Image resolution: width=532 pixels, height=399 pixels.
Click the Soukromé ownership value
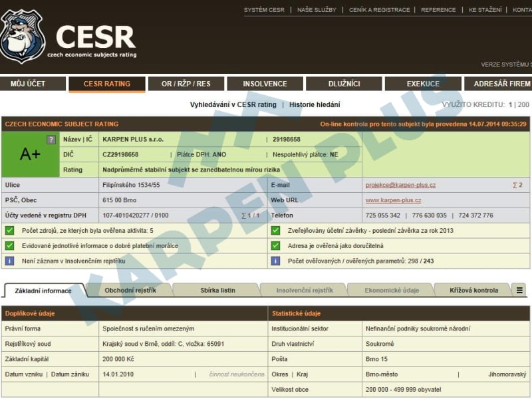pos(380,344)
